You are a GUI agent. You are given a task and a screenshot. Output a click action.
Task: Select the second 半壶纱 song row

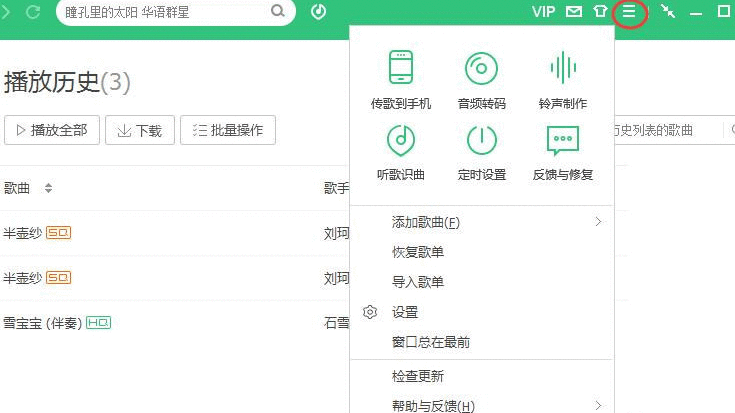coord(175,278)
